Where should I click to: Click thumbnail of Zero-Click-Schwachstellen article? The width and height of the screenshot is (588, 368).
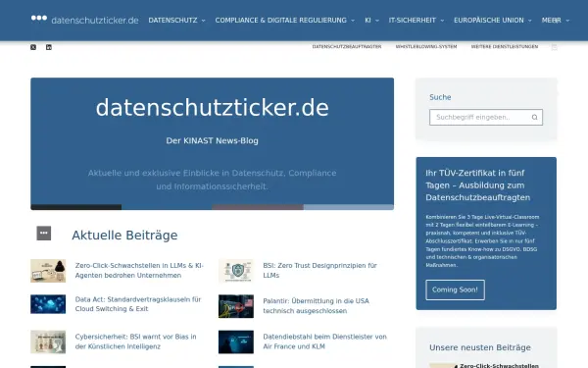tap(48, 271)
